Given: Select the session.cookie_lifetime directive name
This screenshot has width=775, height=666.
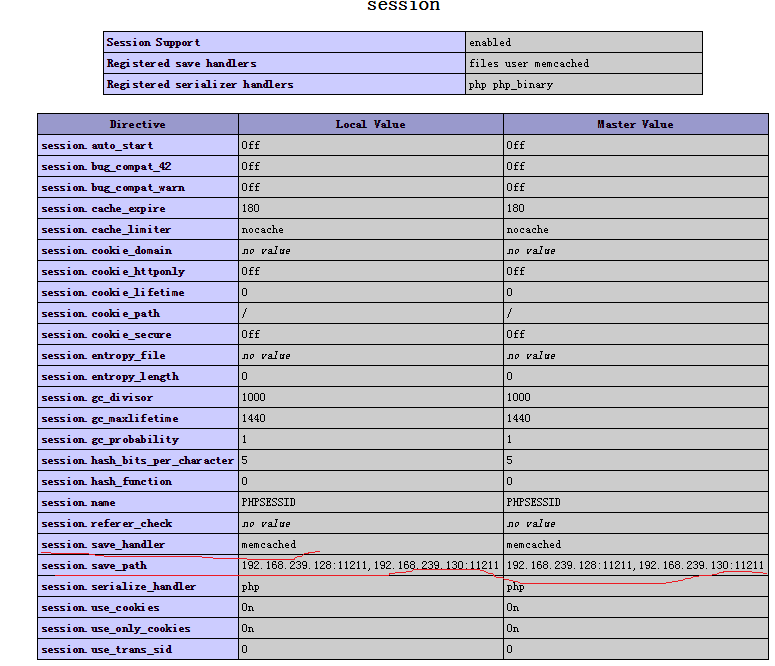Looking at the screenshot, I should [x=113, y=293].
